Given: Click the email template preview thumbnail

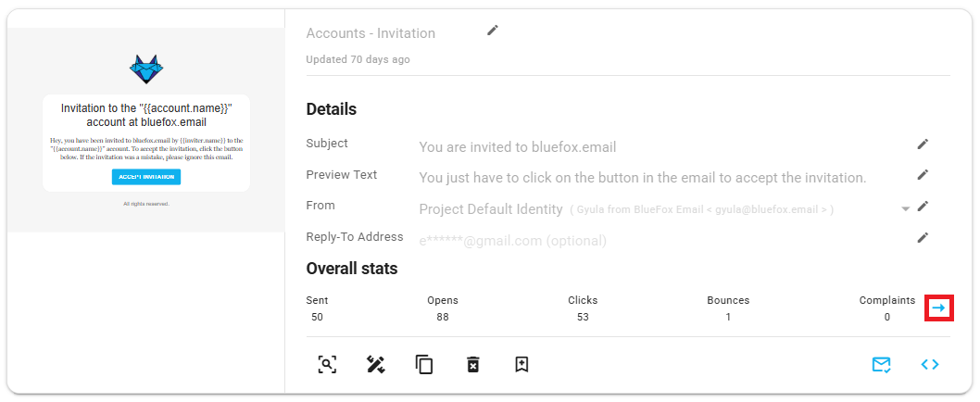Looking at the screenshot, I should click(146, 130).
